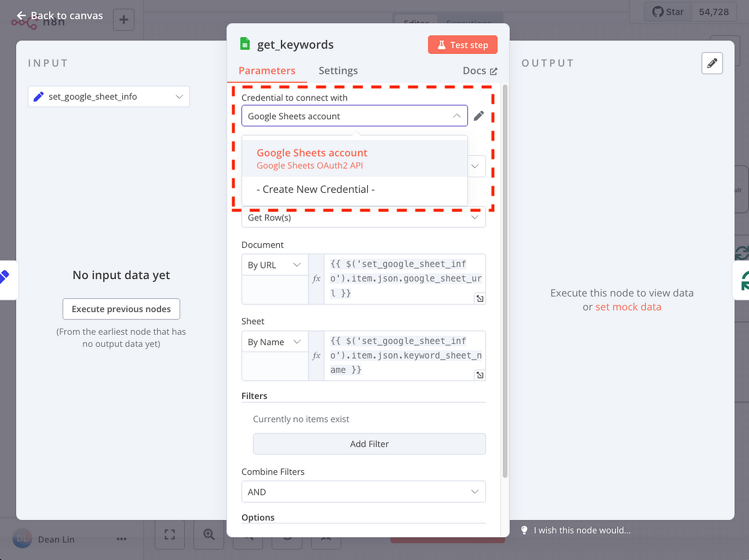749x560 pixels.
Task: Expand the Sheet expression editor icon
Action: [x=479, y=375]
